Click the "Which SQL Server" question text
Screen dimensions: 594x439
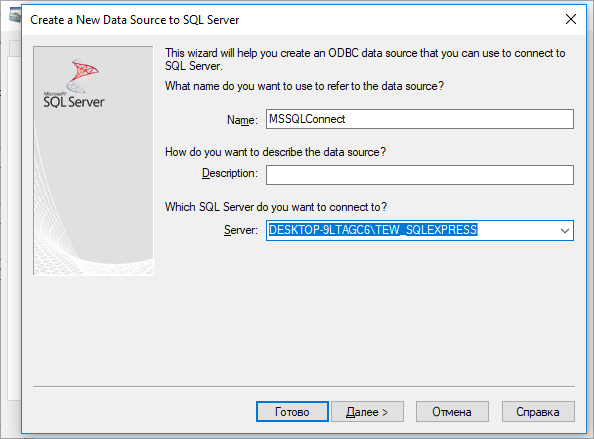point(276,207)
